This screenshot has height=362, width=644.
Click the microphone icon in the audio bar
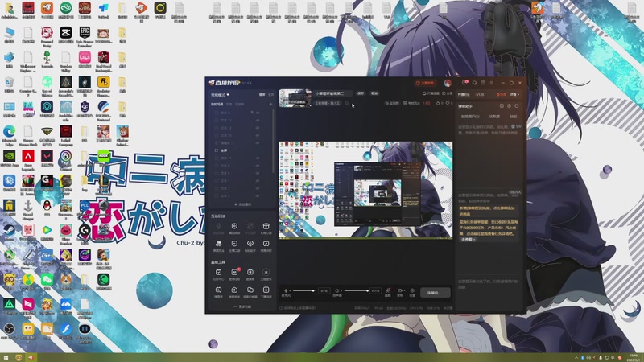(286, 291)
